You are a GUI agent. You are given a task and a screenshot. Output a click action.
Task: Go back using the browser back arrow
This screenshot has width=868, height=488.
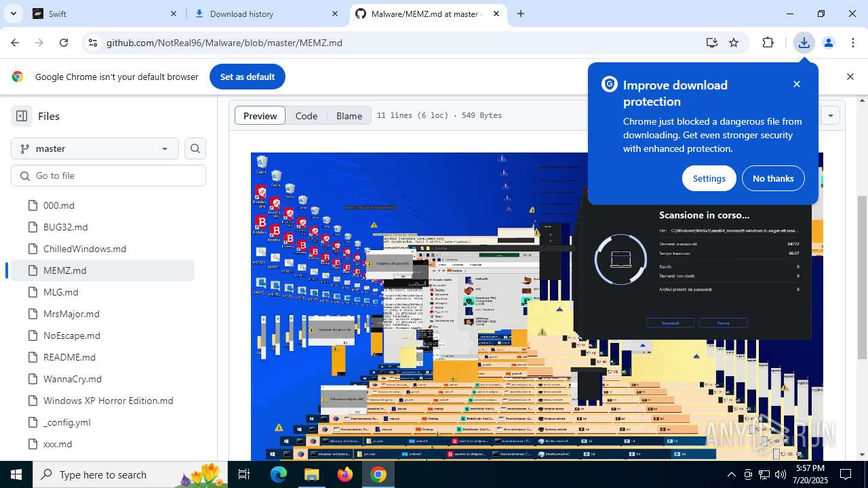pyautogui.click(x=15, y=43)
